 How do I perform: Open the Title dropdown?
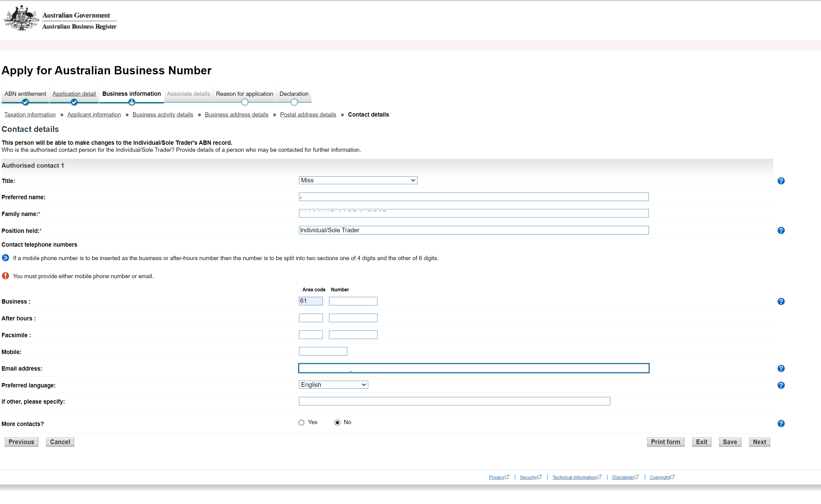click(358, 180)
